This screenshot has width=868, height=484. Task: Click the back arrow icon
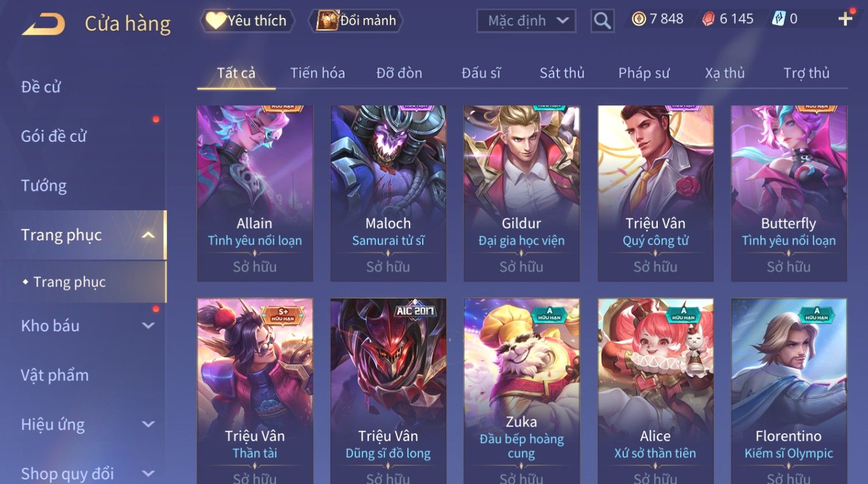tap(43, 24)
